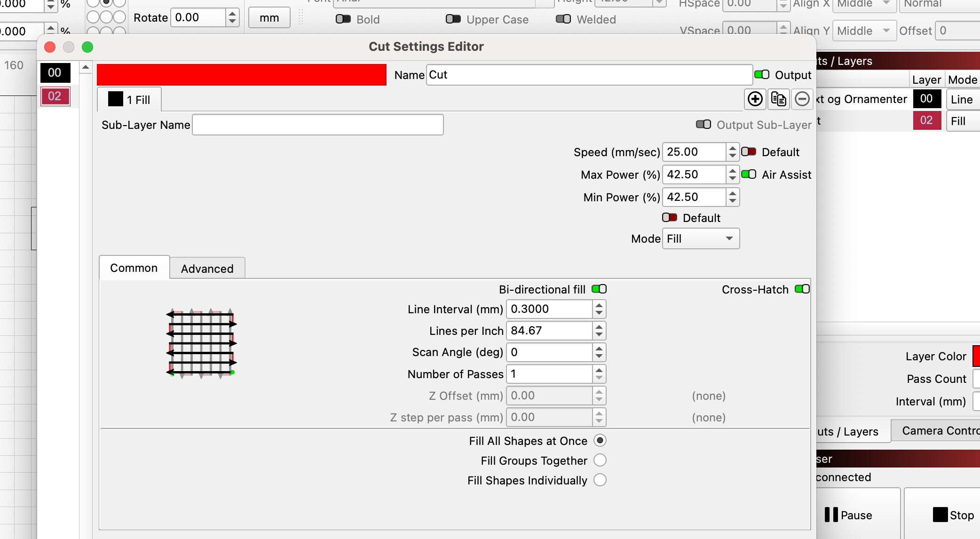980x539 pixels.
Task: Toggle the Air Assist switch
Action: coord(749,174)
